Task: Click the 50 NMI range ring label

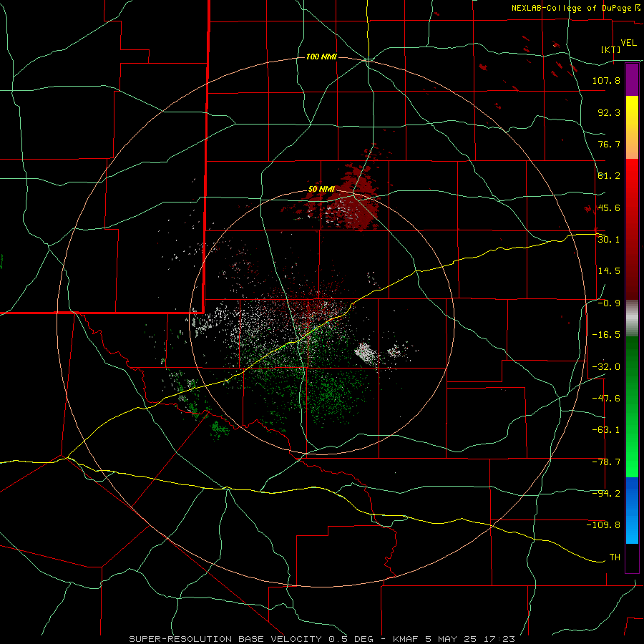Action: coord(321,190)
